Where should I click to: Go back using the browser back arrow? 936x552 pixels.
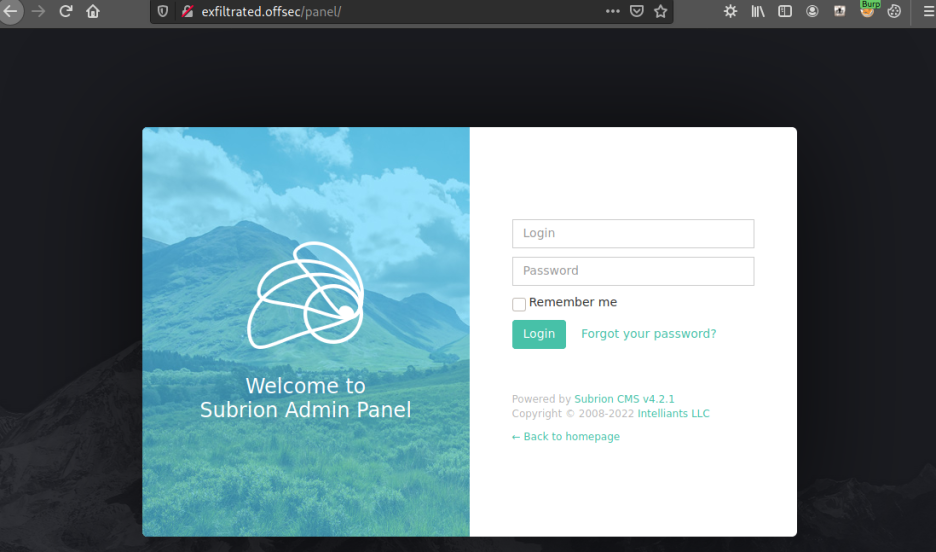pos(10,11)
